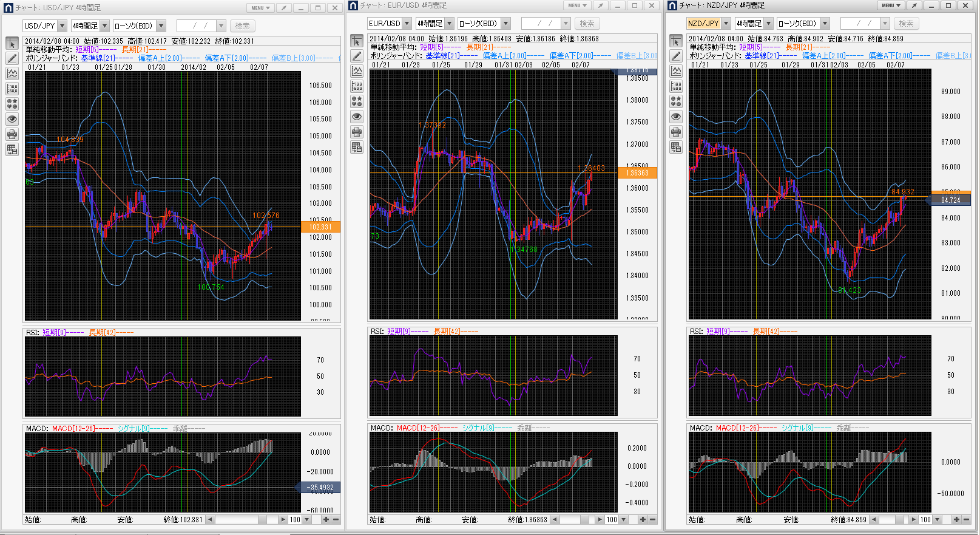Toggle the eye visibility icon in EUR/USD chart
The height and width of the screenshot is (535, 980).
357,117
